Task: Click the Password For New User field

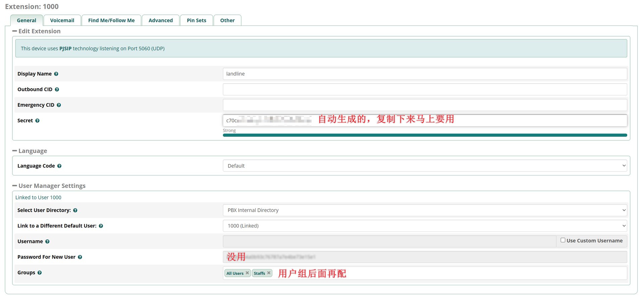Action: point(425,257)
